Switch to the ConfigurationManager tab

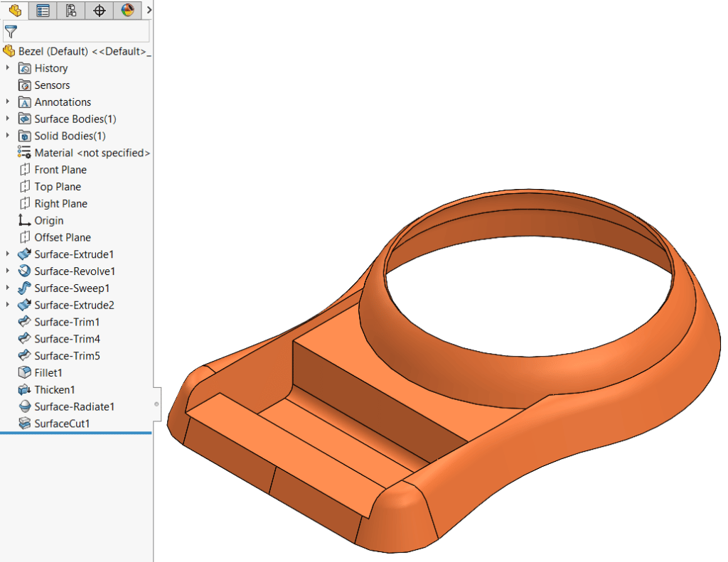coord(70,11)
